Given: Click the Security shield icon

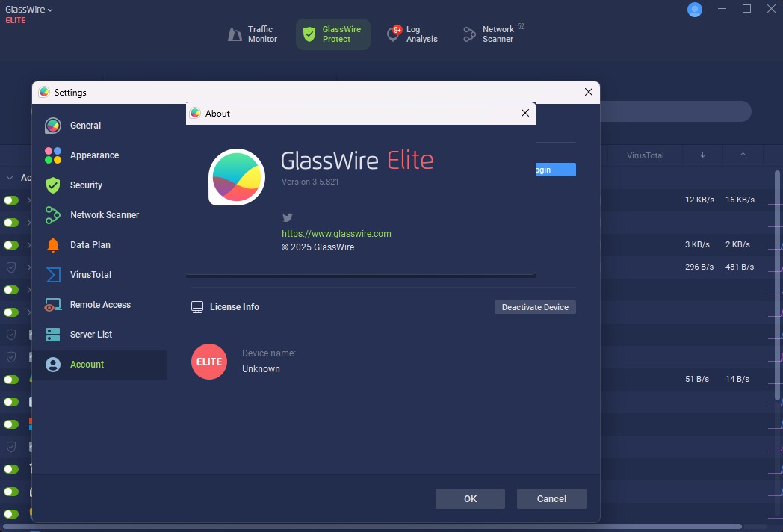Looking at the screenshot, I should (x=53, y=185).
